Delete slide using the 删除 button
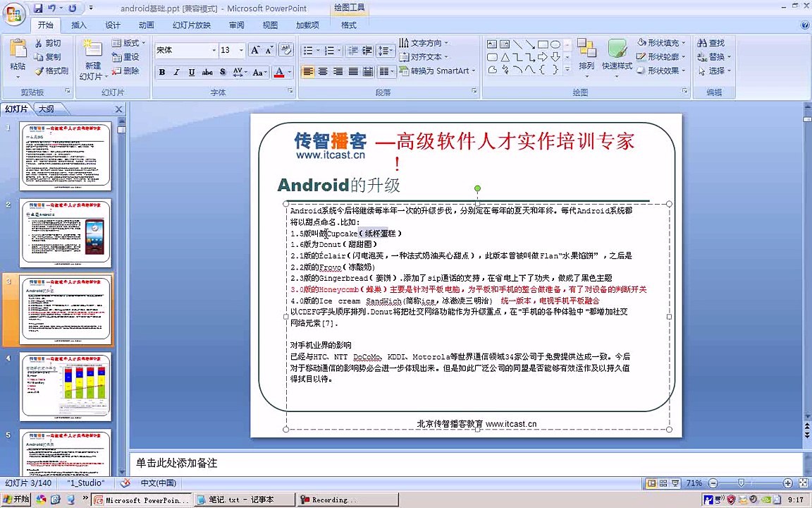 [125, 71]
